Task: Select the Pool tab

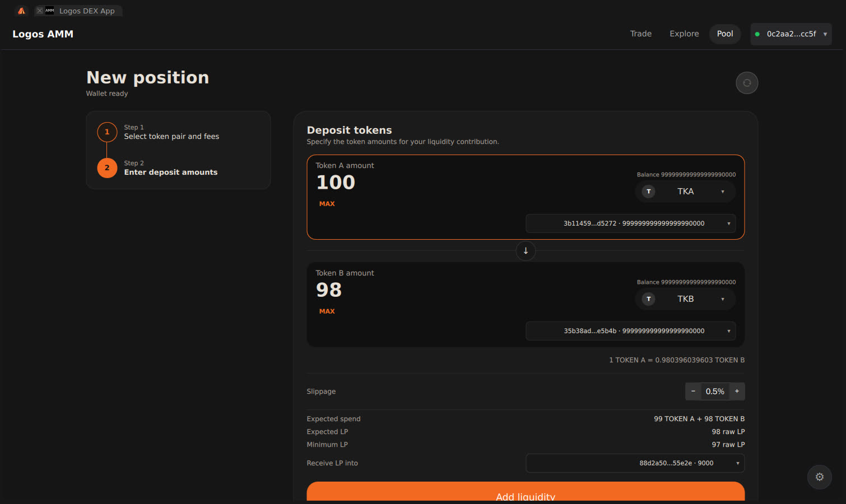Action: pyautogui.click(x=725, y=34)
